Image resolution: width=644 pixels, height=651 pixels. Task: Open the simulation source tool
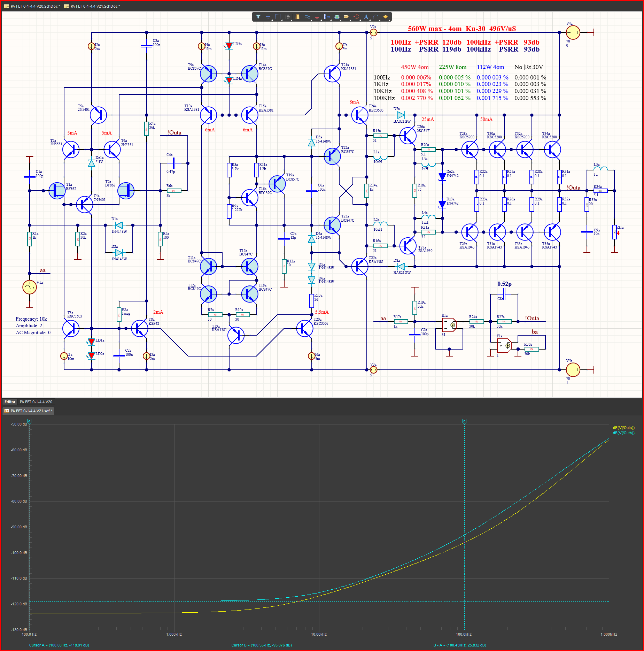385,17
